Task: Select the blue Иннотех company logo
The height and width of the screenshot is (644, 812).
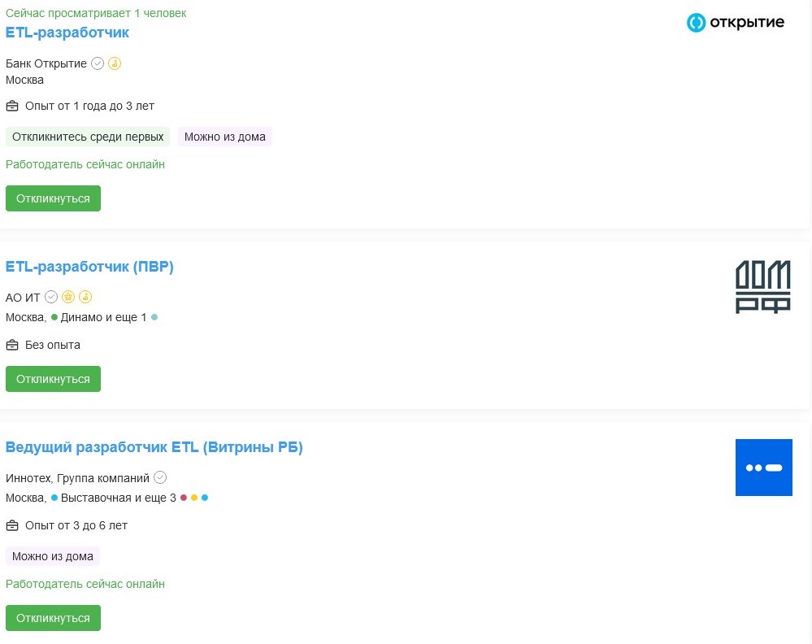Action: click(x=763, y=467)
